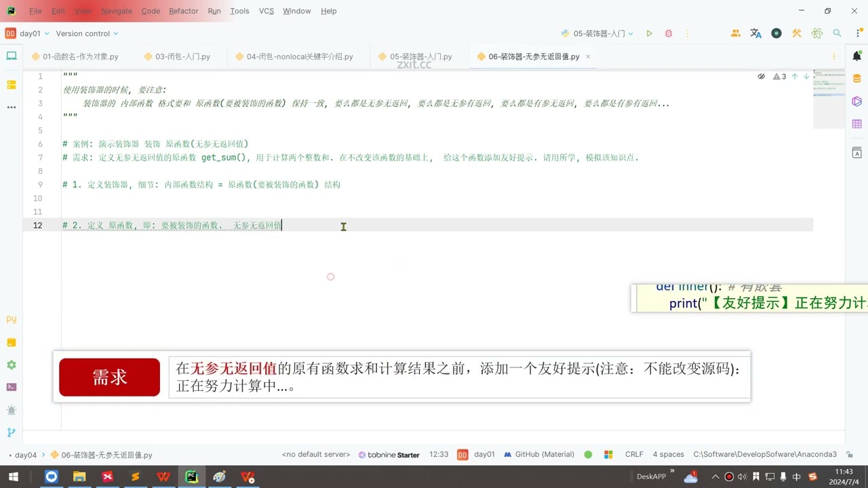Open the Tools menu

pos(239,11)
